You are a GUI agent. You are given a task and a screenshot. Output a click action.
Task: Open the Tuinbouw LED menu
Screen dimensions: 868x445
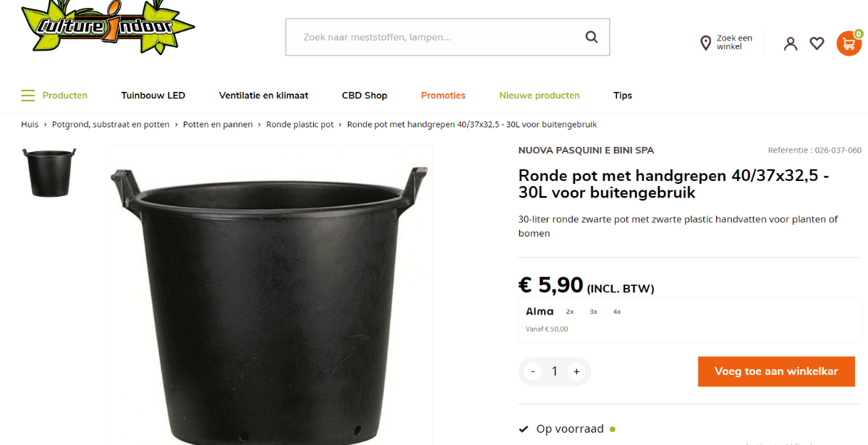coord(153,96)
